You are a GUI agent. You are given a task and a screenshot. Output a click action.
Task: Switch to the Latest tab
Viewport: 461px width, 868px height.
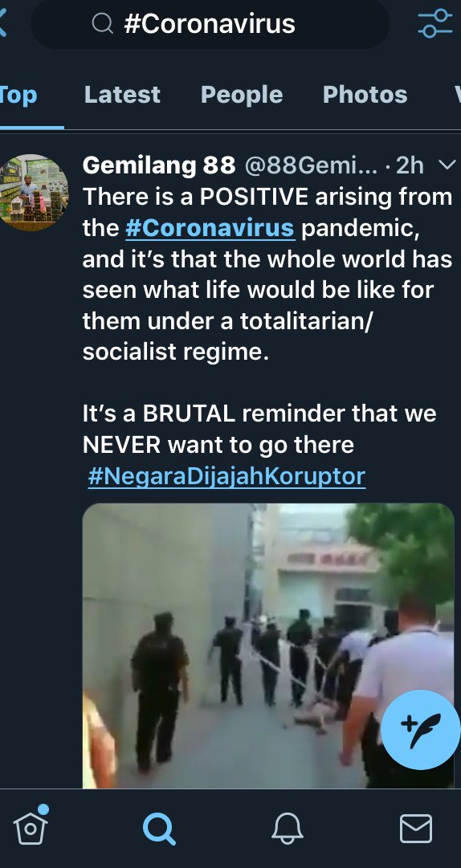[122, 95]
